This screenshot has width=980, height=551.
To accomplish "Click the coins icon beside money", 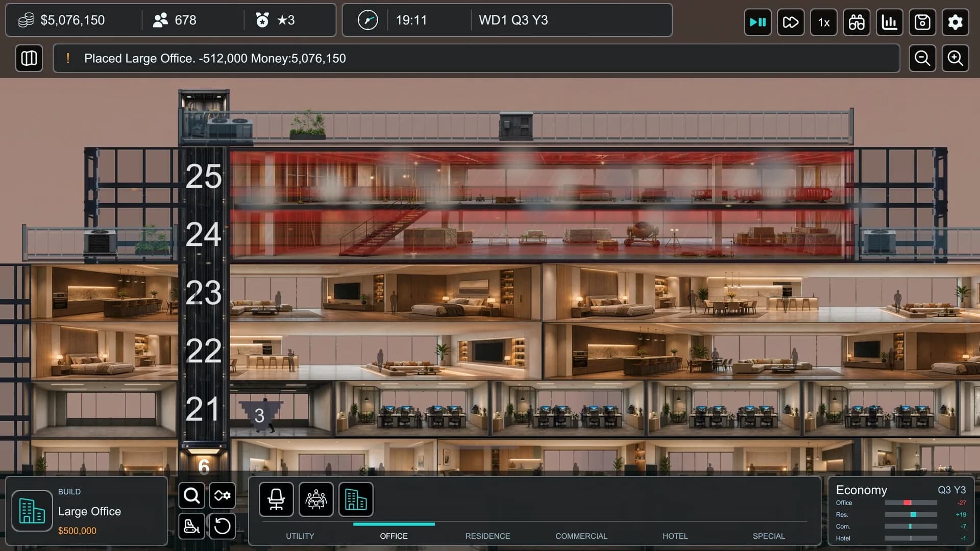I will pos(26,20).
